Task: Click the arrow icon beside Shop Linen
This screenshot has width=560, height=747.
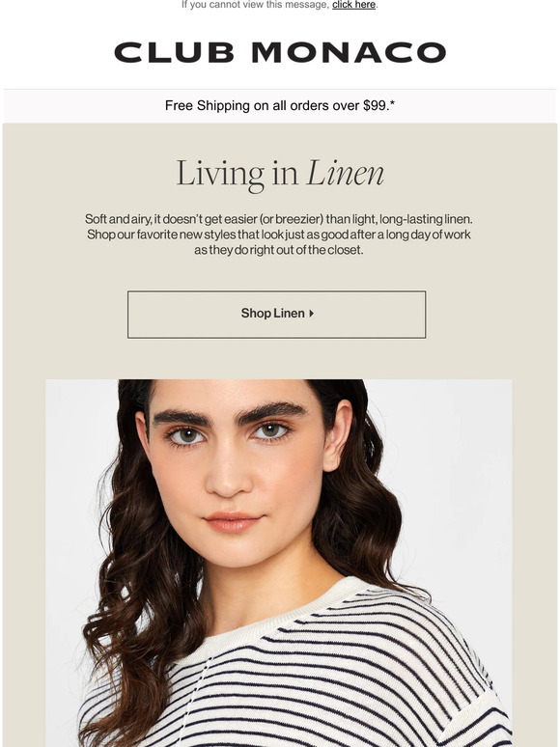Action: (x=311, y=314)
